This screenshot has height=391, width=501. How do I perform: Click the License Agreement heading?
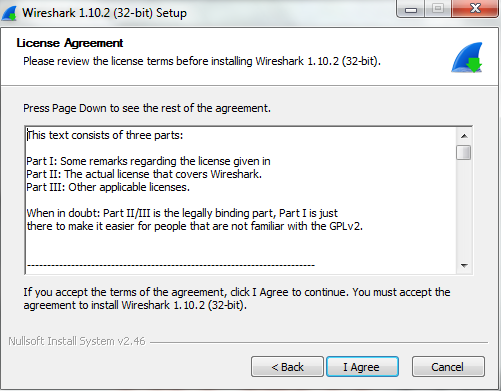point(70,43)
